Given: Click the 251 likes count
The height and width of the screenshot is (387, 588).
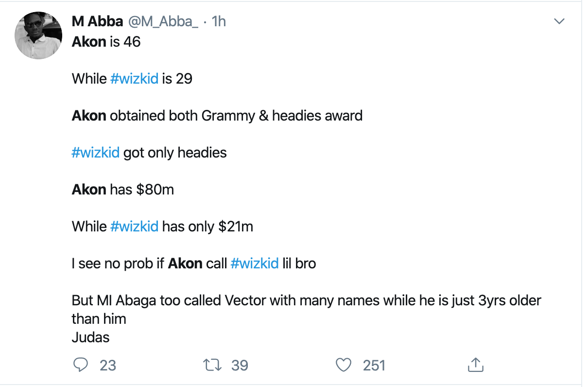Looking at the screenshot, I should [374, 365].
